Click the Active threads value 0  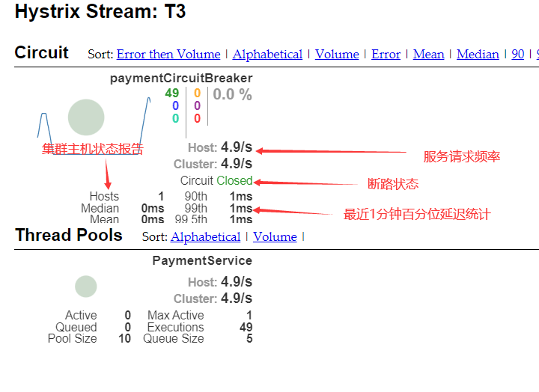pyautogui.click(x=128, y=316)
